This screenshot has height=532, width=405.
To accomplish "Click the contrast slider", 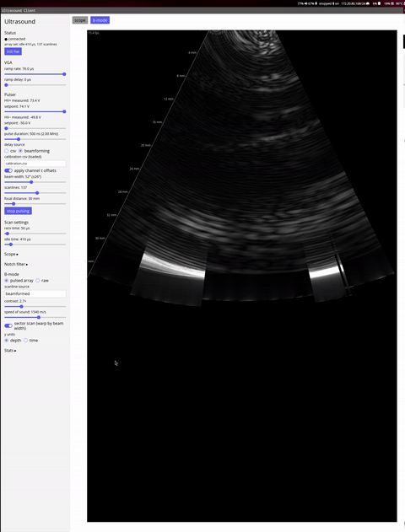I will (x=35, y=306).
